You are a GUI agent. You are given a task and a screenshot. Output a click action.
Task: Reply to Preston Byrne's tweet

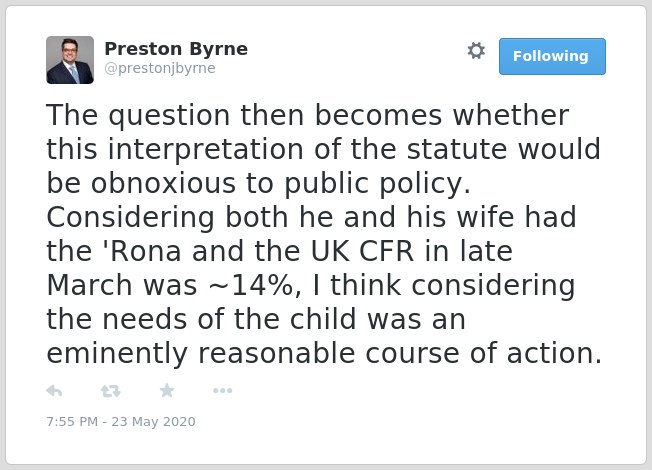click(54, 391)
